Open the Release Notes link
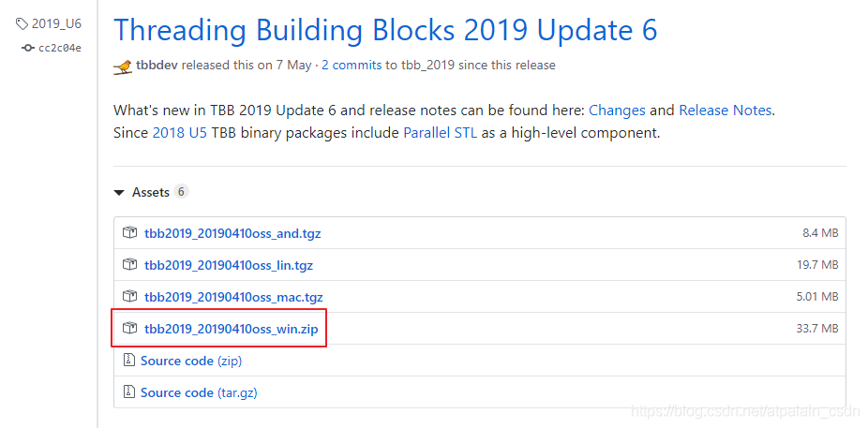 (726, 110)
